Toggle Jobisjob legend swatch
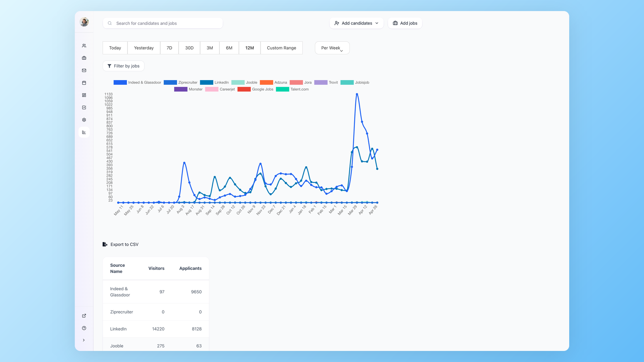Screen dimensions: 644x362 click(347, 82)
